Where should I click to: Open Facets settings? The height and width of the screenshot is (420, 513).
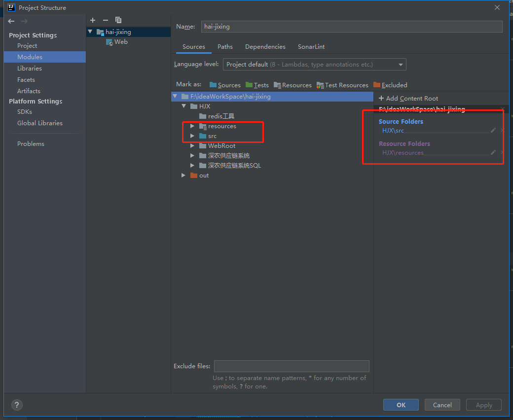[x=26, y=80]
